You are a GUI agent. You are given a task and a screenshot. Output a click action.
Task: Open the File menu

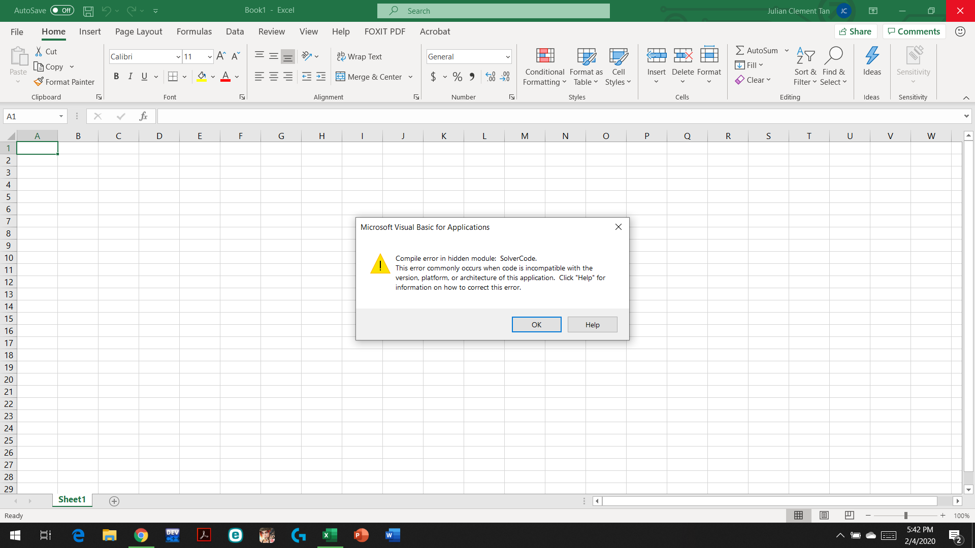(x=17, y=32)
